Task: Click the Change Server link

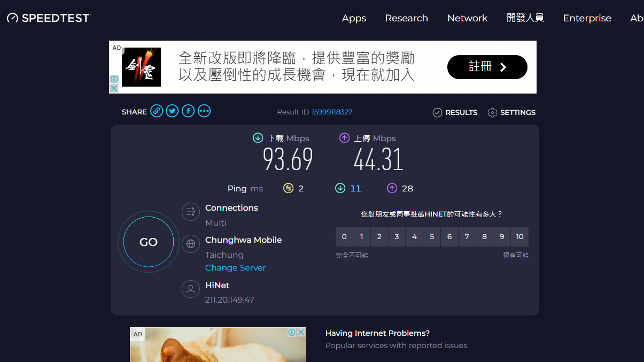Action: (x=235, y=268)
